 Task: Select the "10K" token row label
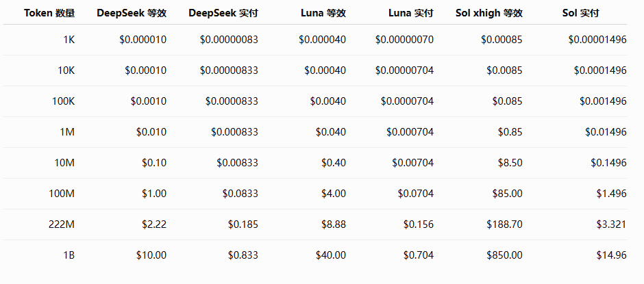click(x=66, y=70)
